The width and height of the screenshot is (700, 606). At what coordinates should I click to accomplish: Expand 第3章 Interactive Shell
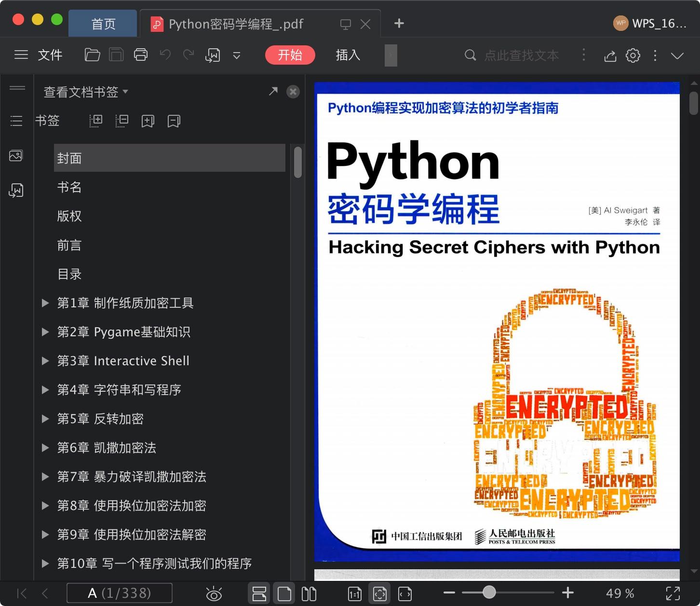click(x=45, y=361)
